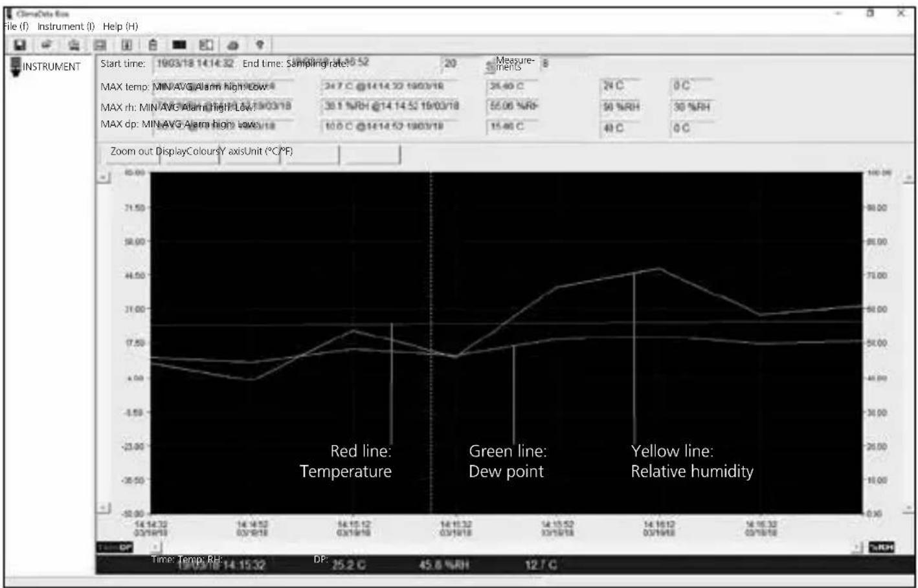Click the Zoom out button
Viewport: 918px width, 588px height.
pos(132,154)
